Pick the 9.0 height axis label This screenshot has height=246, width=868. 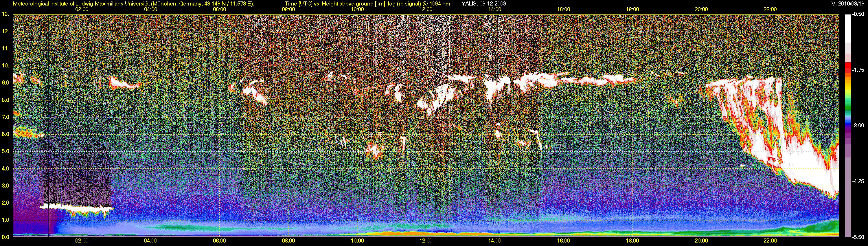[5, 83]
